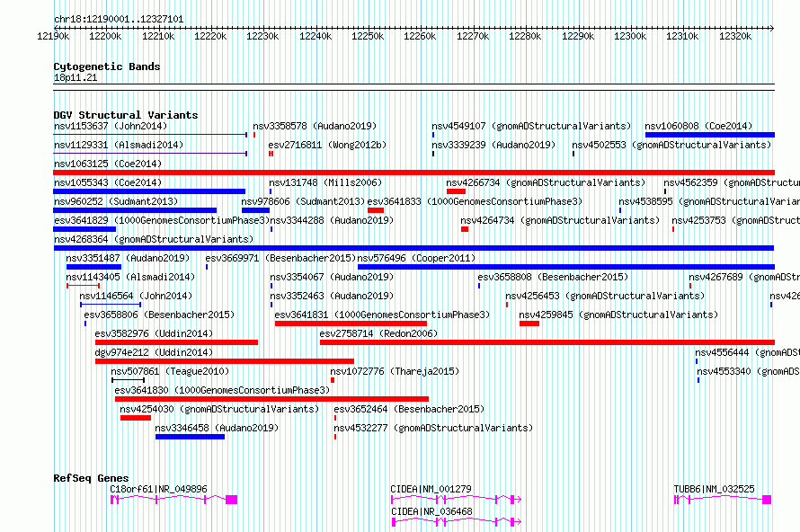The width and height of the screenshot is (800, 532).
Task: Click nsv3354067 (Audano2019) variant label
Action: [333, 277]
